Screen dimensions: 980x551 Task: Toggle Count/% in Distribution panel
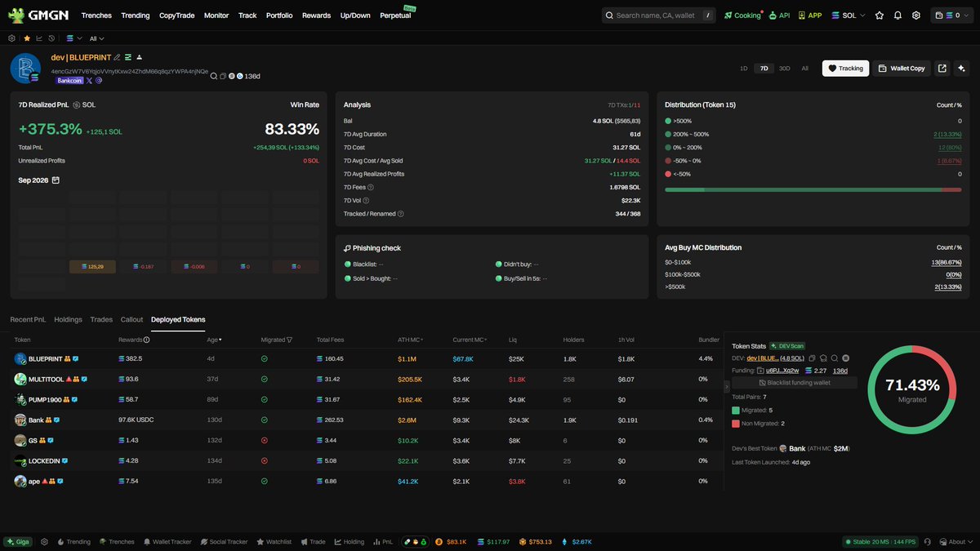[947, 105]
